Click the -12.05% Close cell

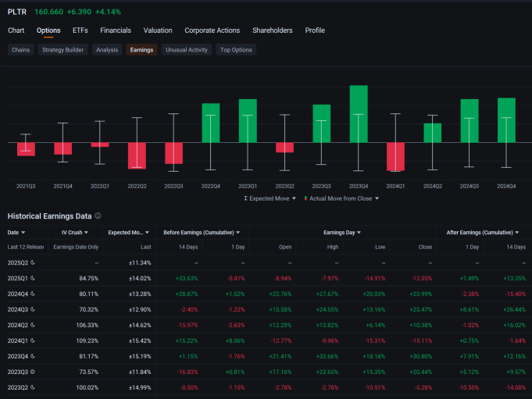(x=421, y=278)
